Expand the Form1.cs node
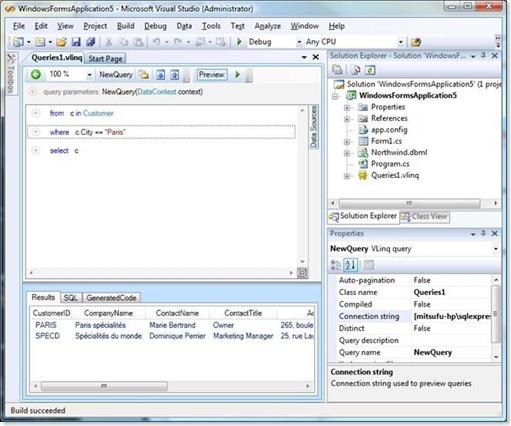The width and height of the screenshot is (511, 426). [x=347, y=142]
